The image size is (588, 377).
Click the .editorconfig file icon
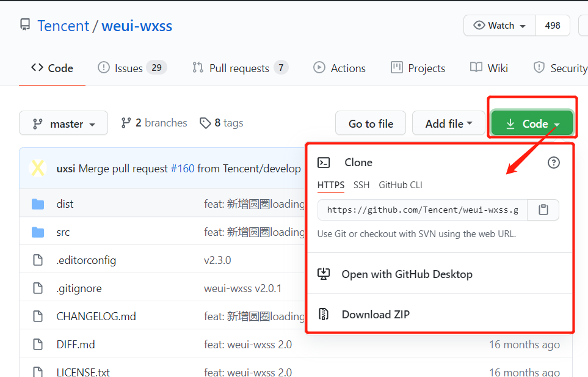click(x=38, y=260)
